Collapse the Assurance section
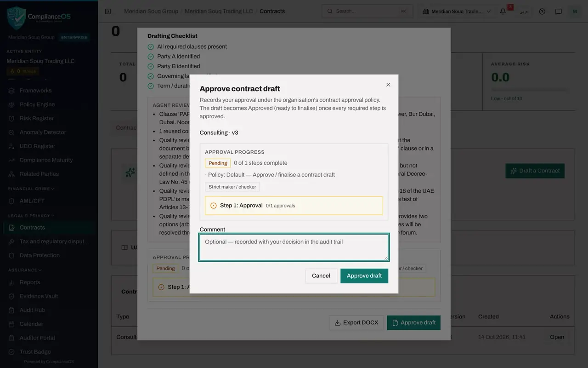 pos(25,270)
